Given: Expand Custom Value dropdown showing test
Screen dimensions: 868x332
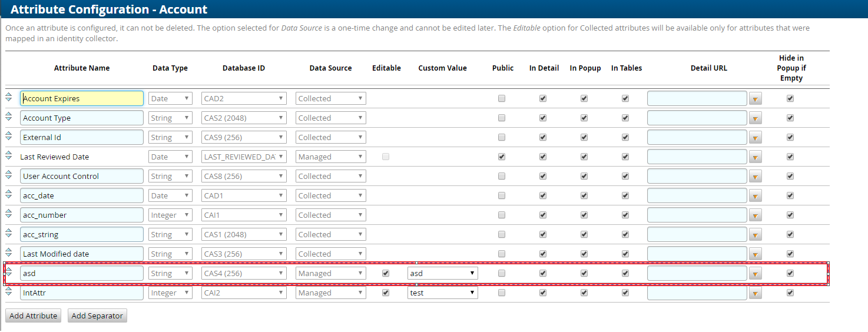Looking at the screenshot, I should click(442, 293).
